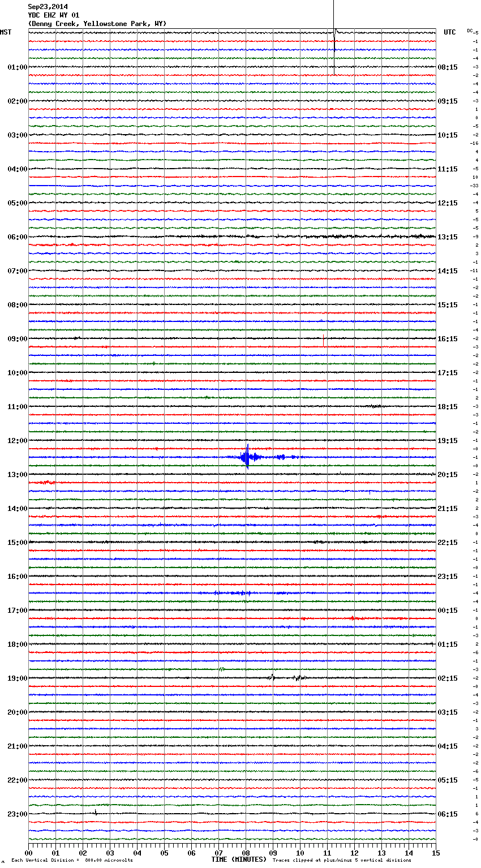Click the minute 03 tick label on bottom axis
Screen dimensions: 481x868
110,853
